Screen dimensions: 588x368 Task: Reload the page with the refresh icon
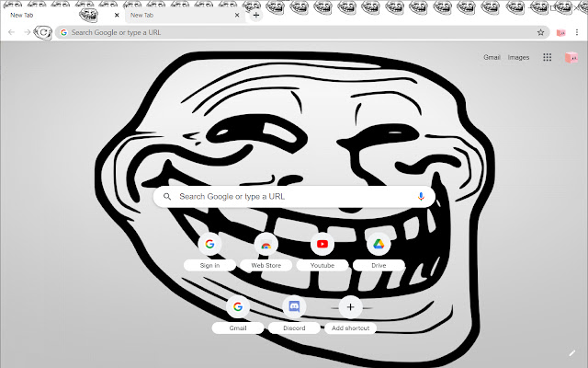pos(43,33)
